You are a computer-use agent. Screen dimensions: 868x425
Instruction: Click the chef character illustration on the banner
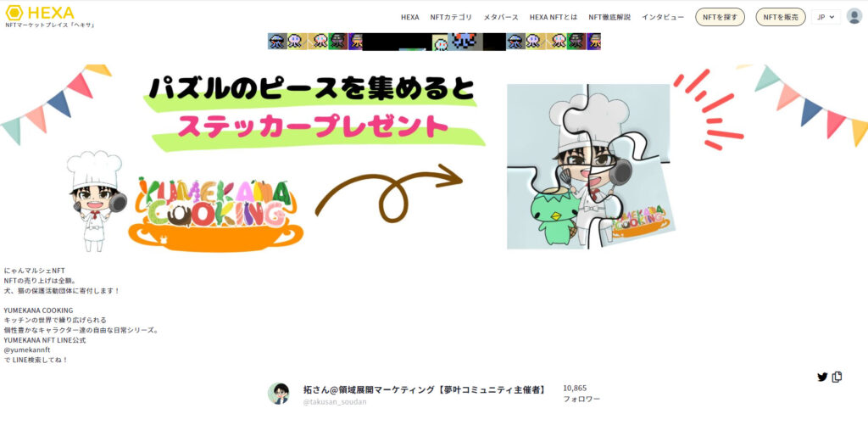97,200
